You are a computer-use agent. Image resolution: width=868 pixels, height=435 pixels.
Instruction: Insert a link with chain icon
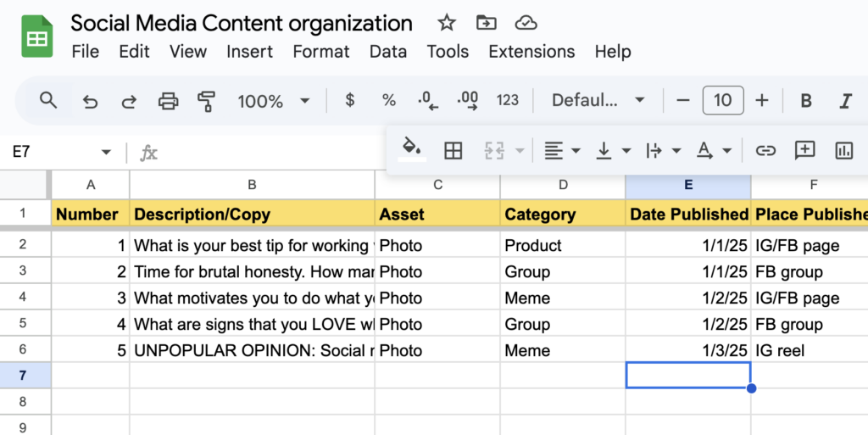[765, 151]
